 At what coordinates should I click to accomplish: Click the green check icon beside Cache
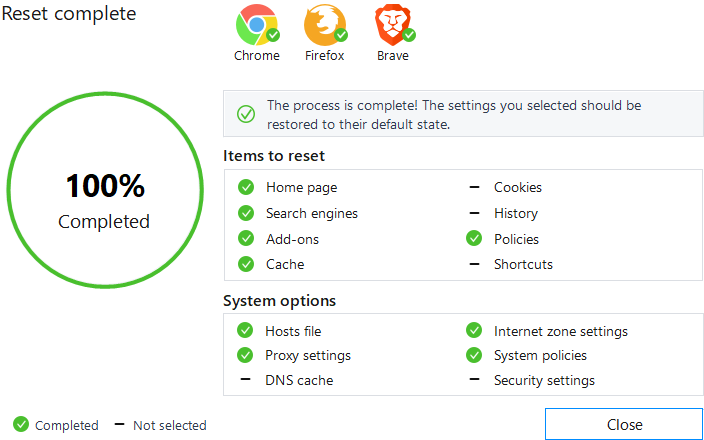(246, 264)
